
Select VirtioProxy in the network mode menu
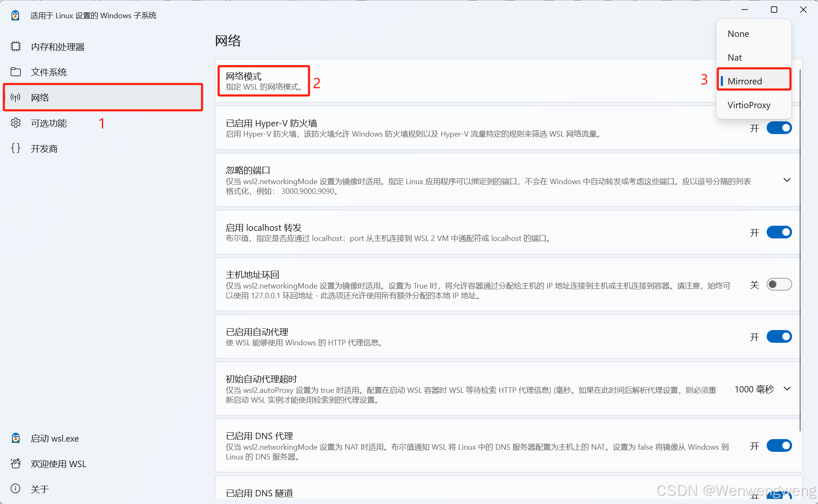749,105
